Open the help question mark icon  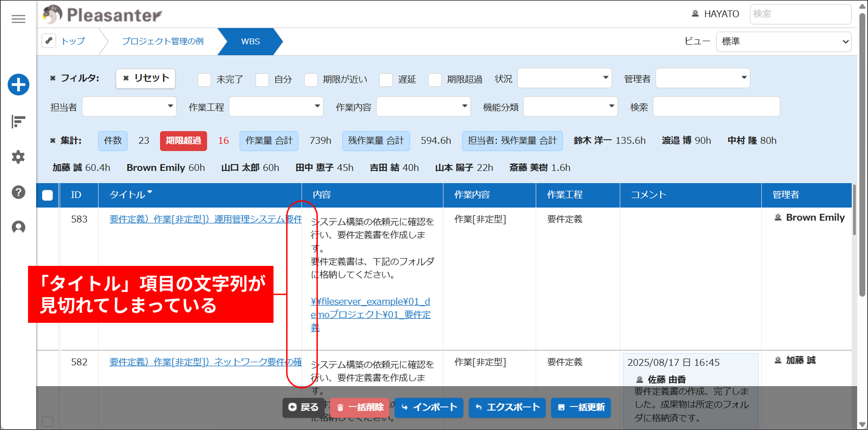[x=19, y=192]
